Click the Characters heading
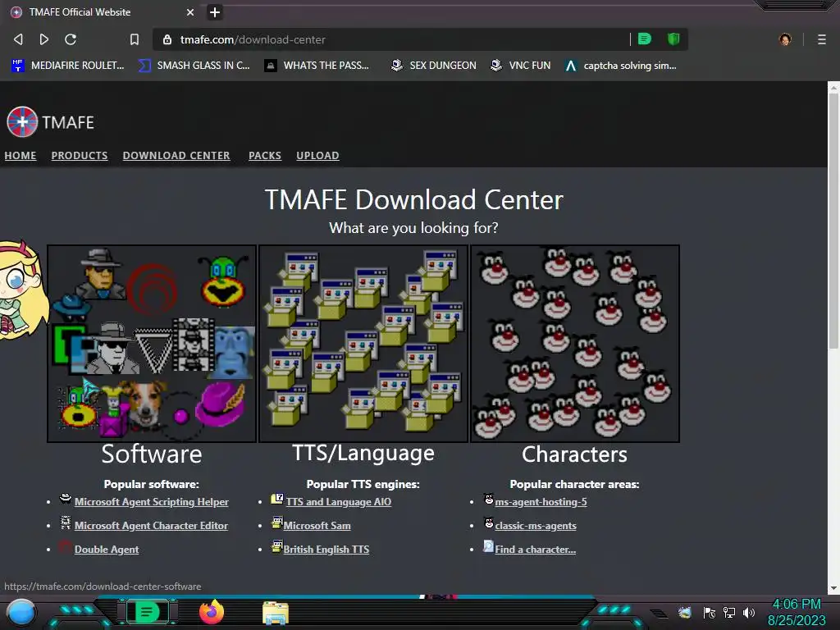This screenshot has height=630, width=840. tap(574, 454)
